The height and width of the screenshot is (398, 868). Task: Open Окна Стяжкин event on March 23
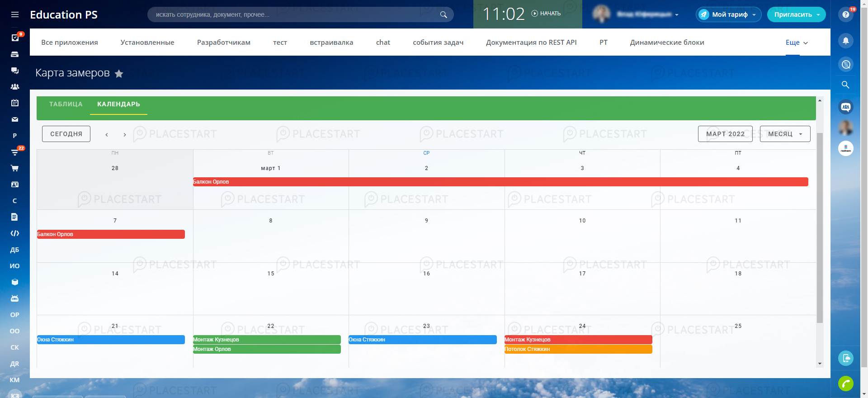(422, 340)
